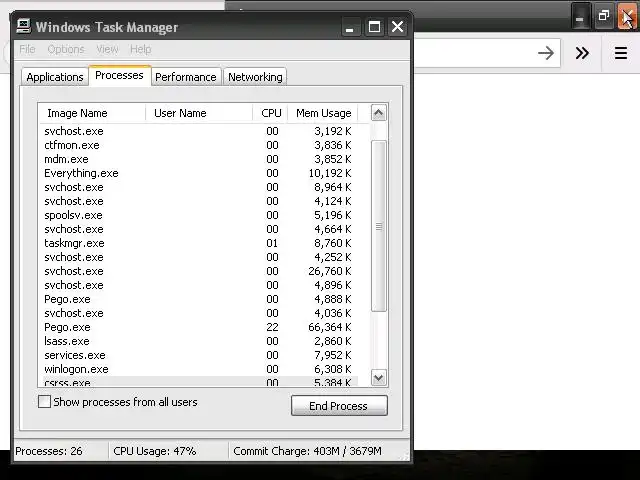Click the Processes: 26 status entry
The height and width of the screenshot is (480, 640).
pos(49,451)
